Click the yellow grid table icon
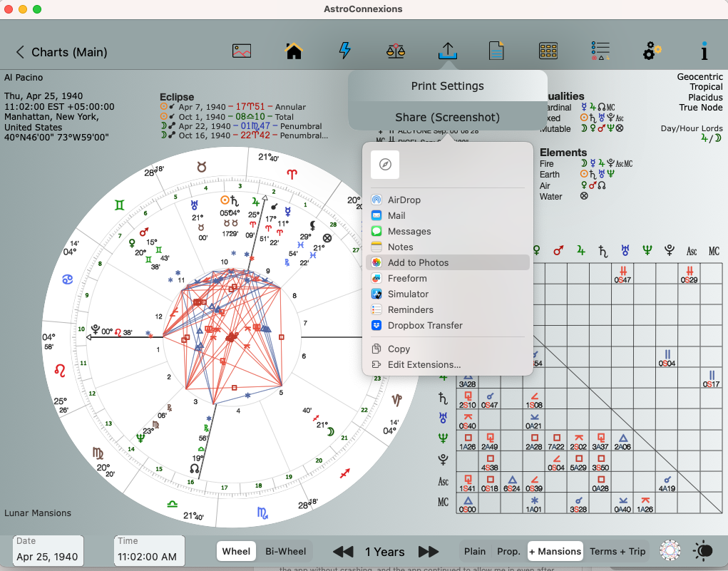Viewport: 728px width, 571px height. (x=548, y=51)
